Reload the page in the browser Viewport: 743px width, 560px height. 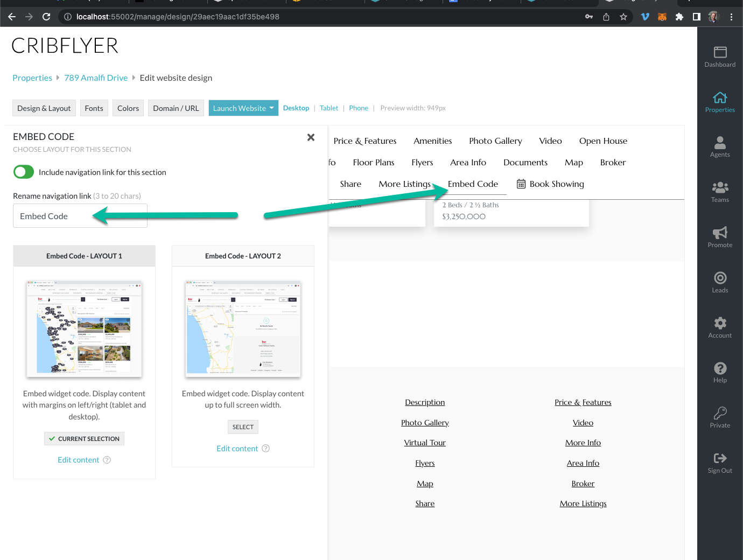coord(46,17)
